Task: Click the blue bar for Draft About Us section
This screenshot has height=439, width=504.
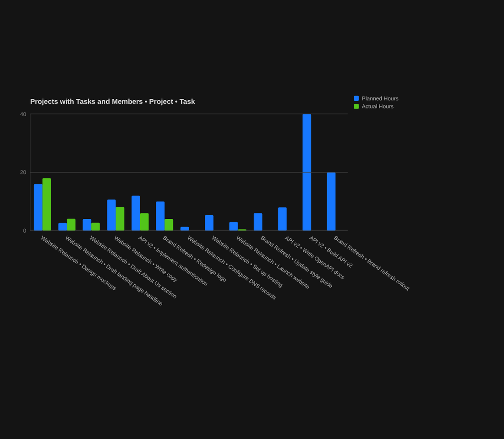Action: click(x=87, y=225)
